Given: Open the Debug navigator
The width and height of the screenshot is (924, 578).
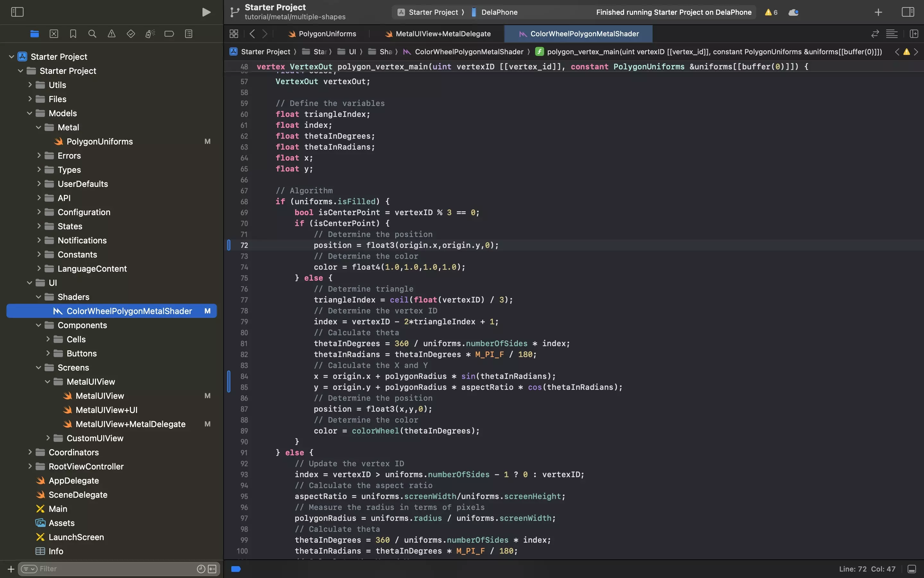Looking at the screenshot, I should coord(150,34).
